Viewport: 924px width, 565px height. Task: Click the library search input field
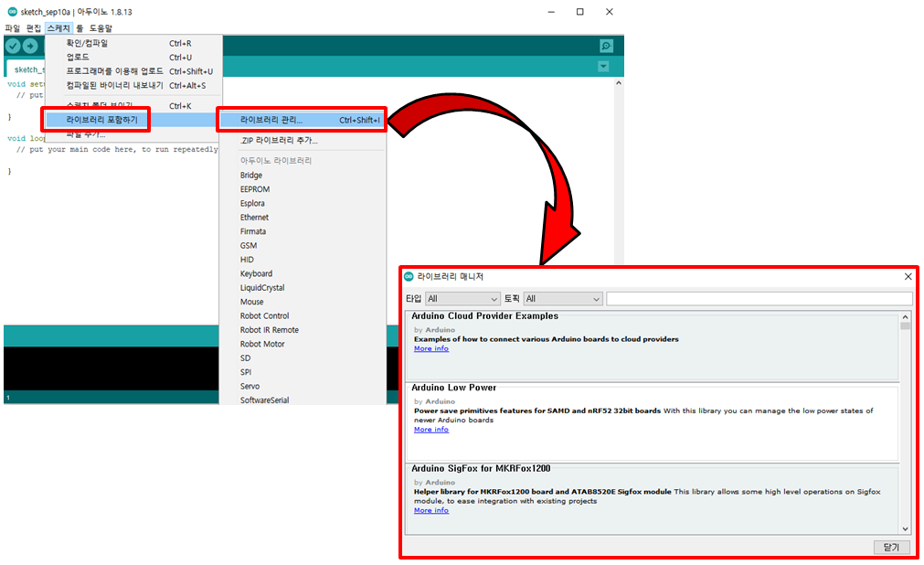pos(759,299)
